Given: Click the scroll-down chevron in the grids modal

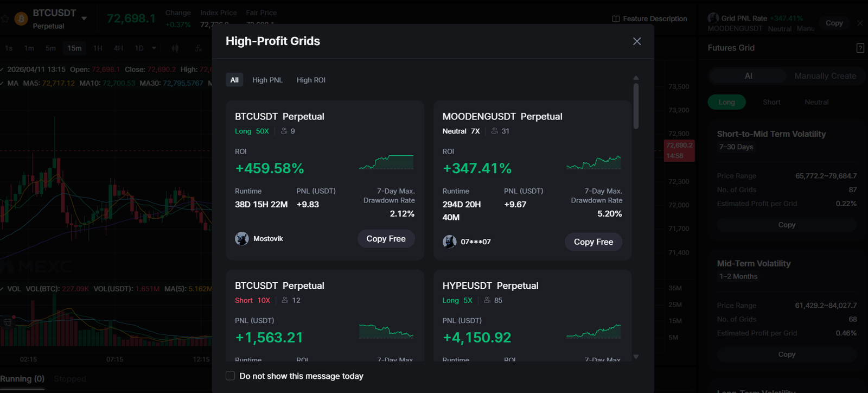Looking at the screenshot, I should coord(635,357).
